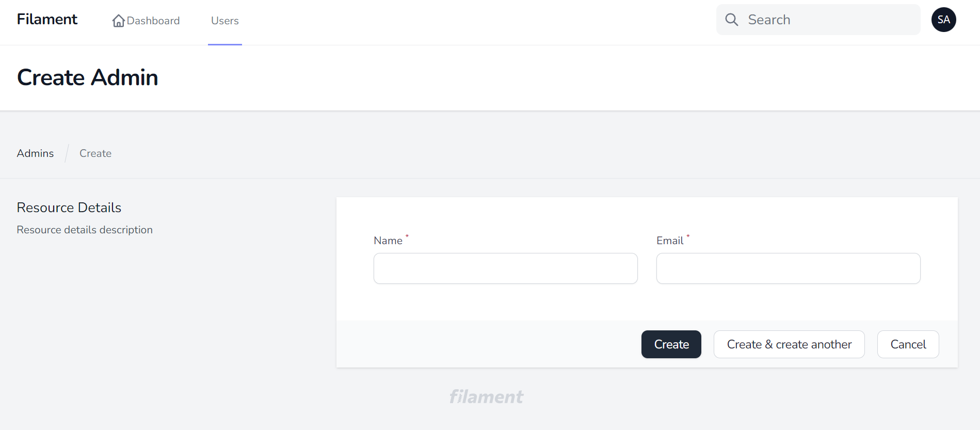980x430 pixels.
Task: Click the "Create & create another" button
Action: click(789, 344)
